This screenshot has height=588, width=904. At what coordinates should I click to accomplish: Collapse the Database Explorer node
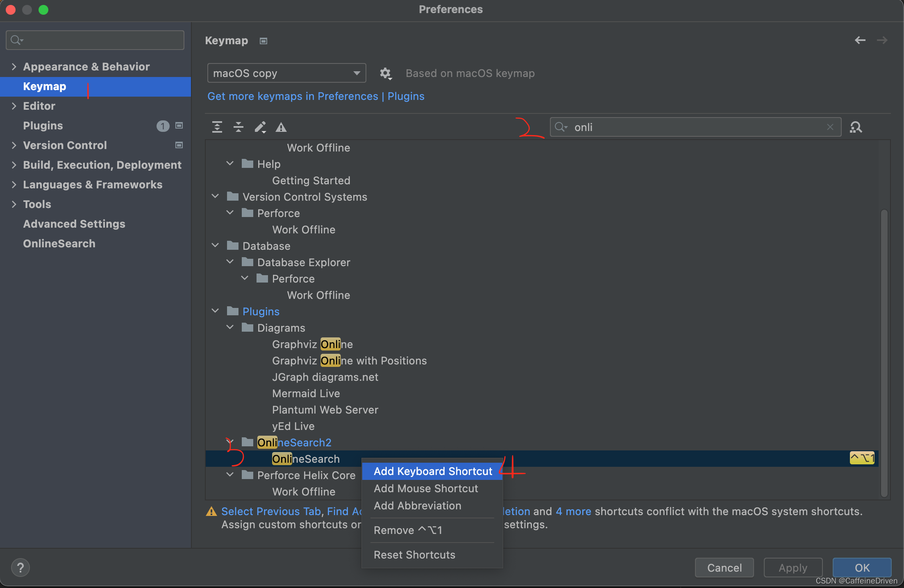pos(230,262)
